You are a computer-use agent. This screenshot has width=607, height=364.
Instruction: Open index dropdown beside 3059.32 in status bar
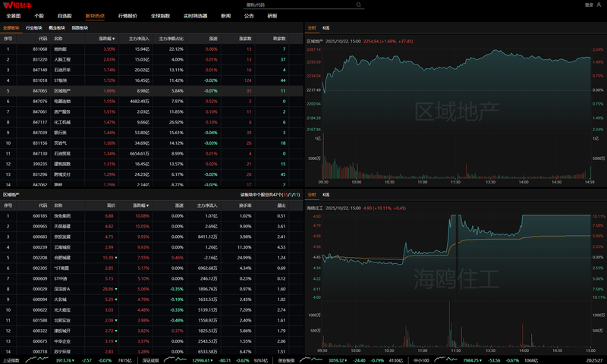click(346, 360)
